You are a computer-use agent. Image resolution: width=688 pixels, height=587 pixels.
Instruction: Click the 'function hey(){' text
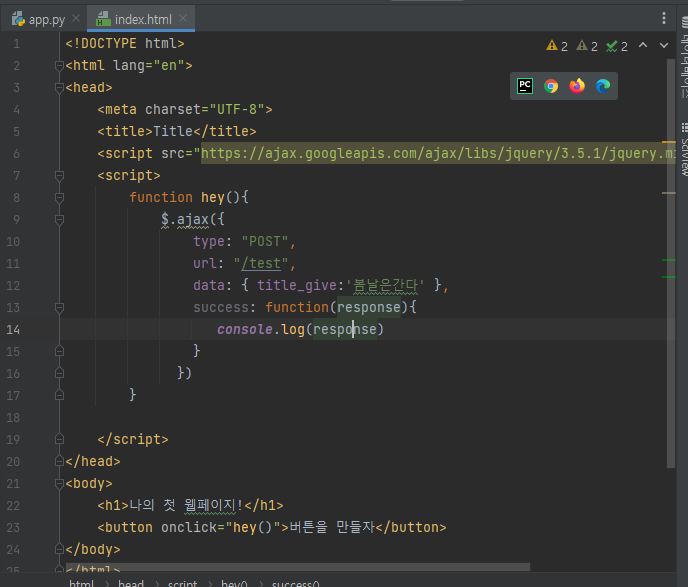pos(189,197)
